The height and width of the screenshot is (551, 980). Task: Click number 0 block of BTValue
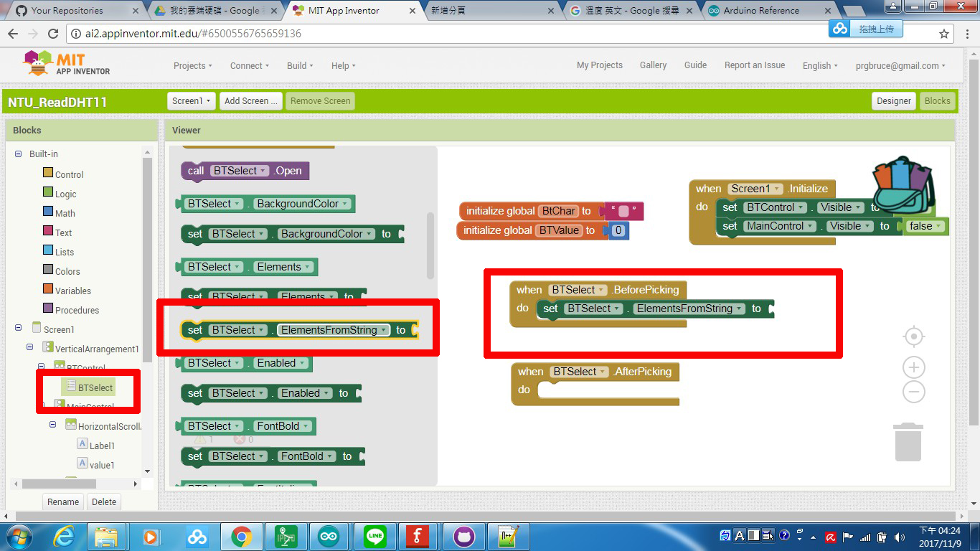tap(618, 230)
